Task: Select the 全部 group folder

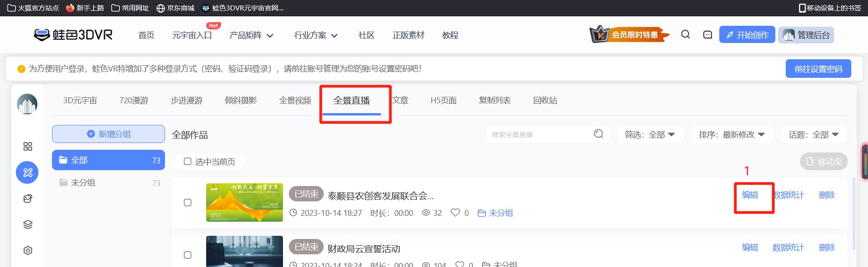Action: pos(108,160)
